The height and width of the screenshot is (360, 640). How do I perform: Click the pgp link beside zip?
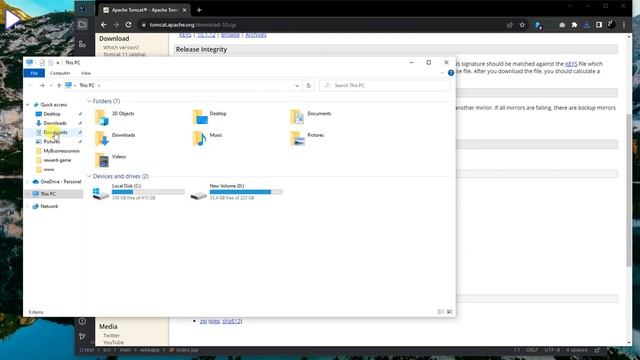(x=215, y=321)
